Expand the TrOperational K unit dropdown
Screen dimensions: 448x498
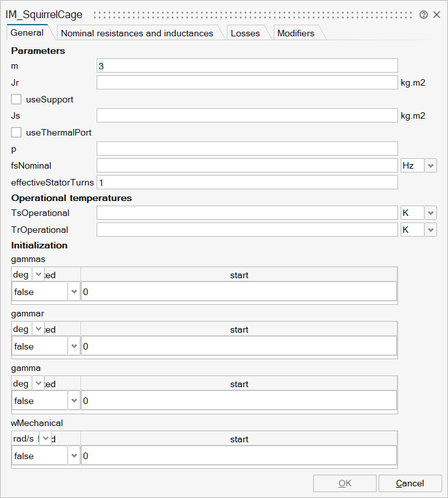[430, 230]
